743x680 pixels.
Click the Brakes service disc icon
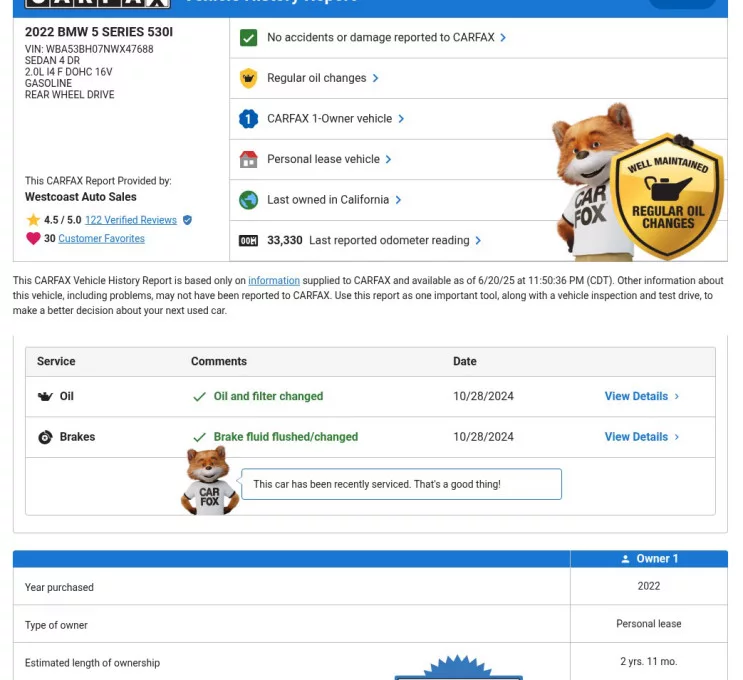click(45, 437)
